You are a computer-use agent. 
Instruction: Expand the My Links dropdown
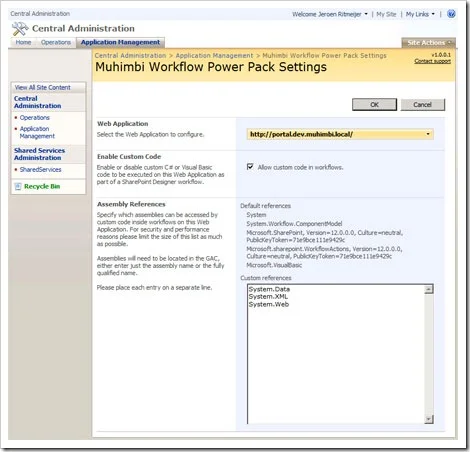(420, 14)
